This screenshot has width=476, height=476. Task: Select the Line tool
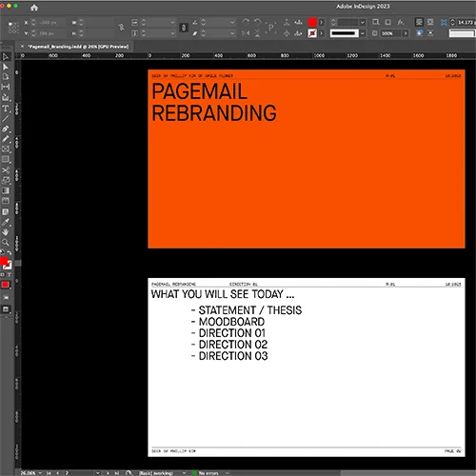coord(6,119)
